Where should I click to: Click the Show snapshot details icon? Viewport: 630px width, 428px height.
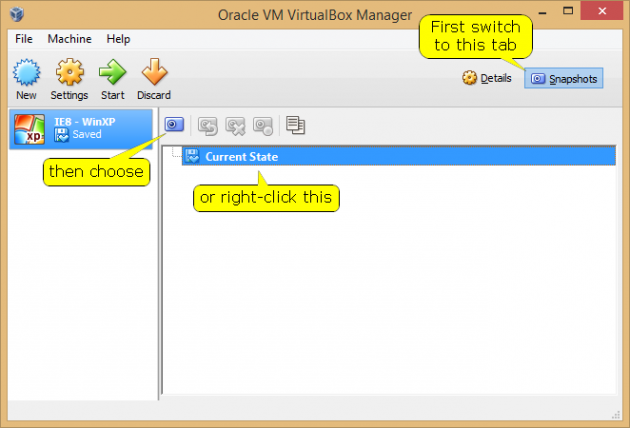tap(263, 125)
